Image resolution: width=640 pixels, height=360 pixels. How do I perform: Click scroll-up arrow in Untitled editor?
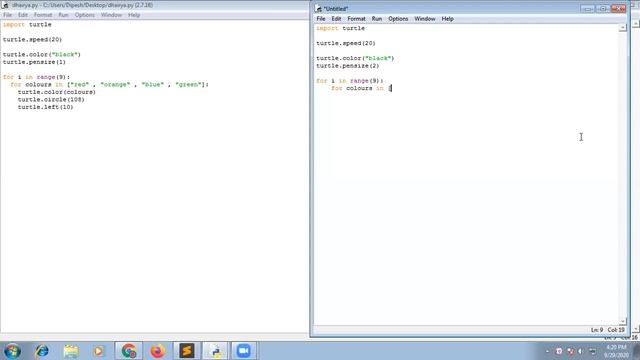click(x=622, y=28)
